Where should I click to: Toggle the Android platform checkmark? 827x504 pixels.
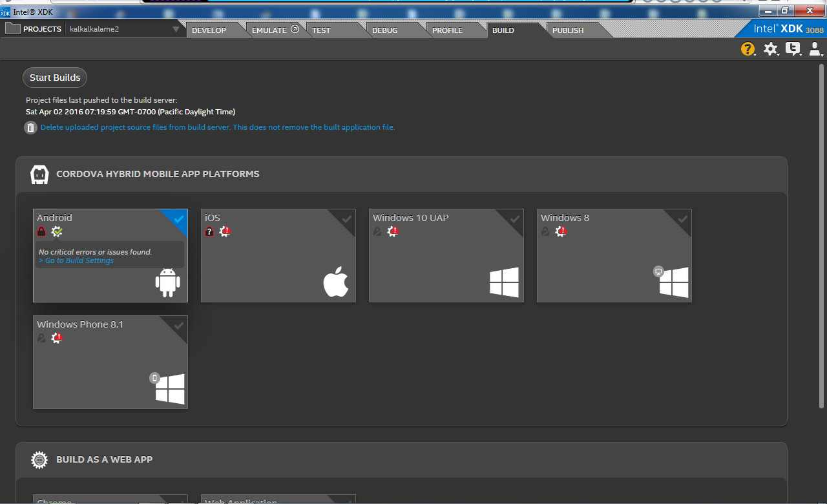(x=179, y=218)
